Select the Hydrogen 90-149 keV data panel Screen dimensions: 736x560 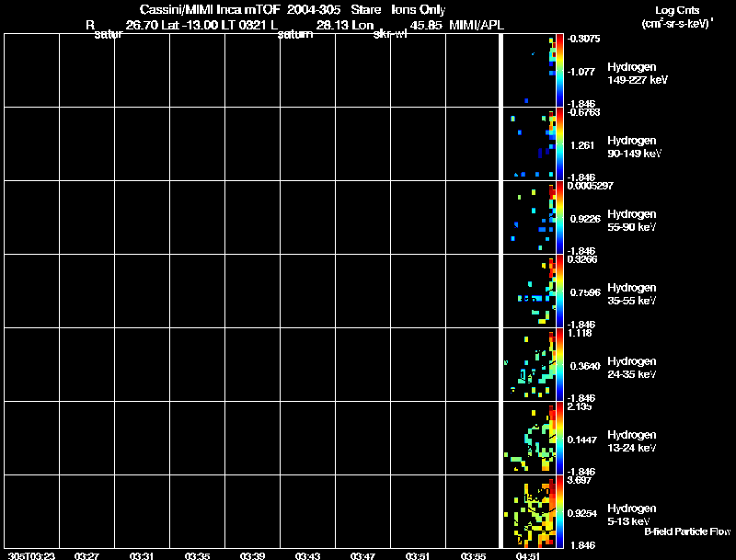tap(530, 144)
